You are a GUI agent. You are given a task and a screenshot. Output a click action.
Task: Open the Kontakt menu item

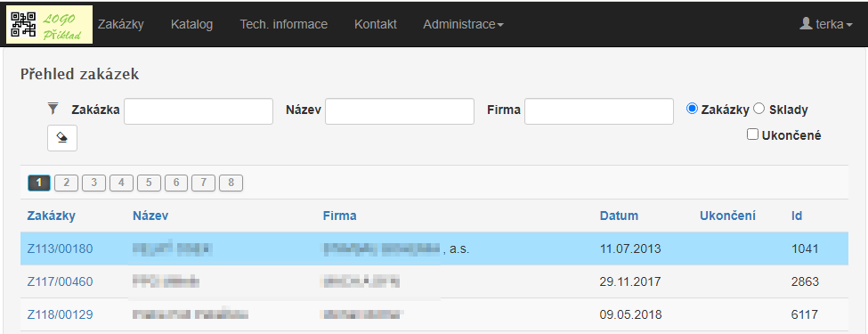click(376, 24)
